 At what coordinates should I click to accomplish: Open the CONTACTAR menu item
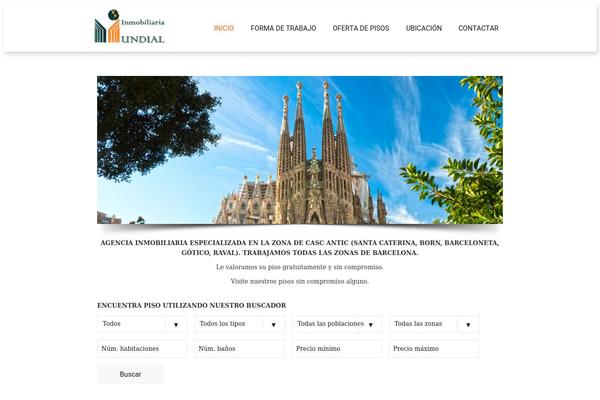click(x=478, y=28)
